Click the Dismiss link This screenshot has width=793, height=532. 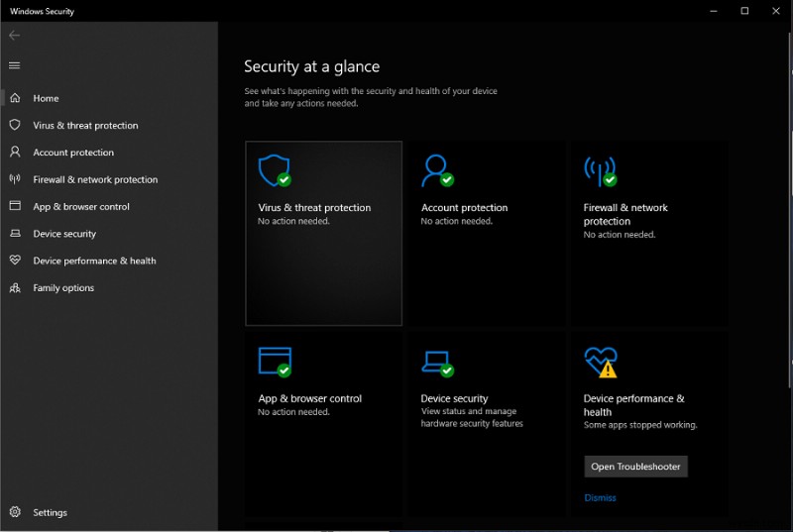point(600,497)
